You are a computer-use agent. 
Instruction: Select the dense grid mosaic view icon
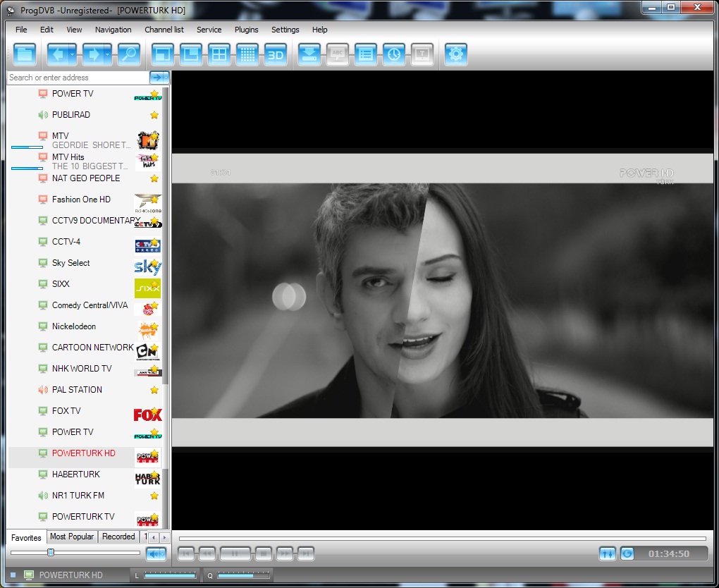[247, 54]
